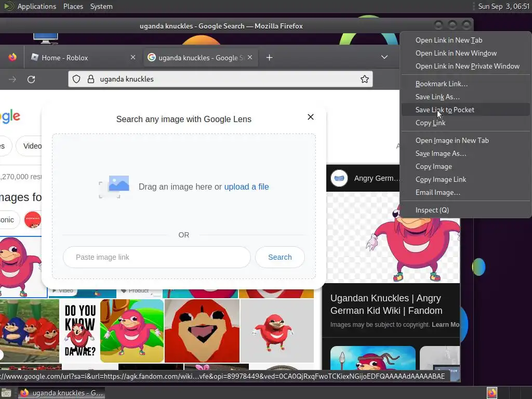Open tracking protection shield icon

pos(76,79)
